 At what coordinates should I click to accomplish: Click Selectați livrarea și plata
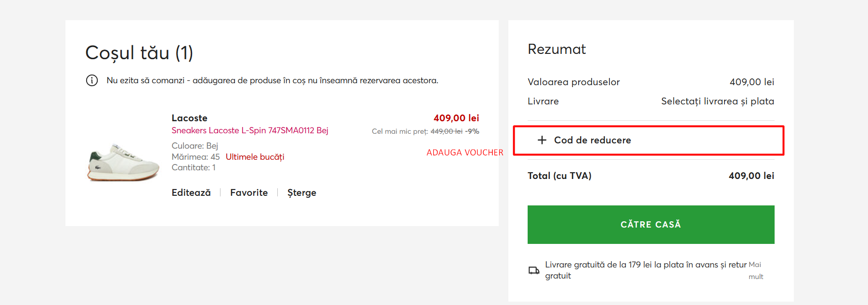(717, 101)
